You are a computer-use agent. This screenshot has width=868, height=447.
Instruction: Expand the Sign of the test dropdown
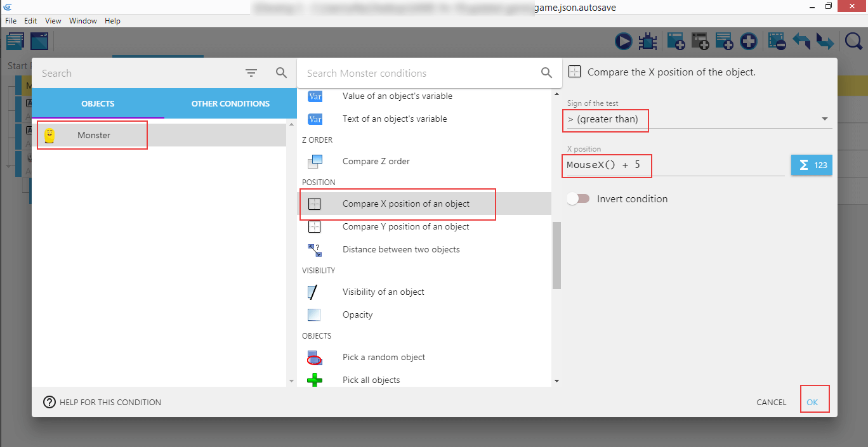698,119
